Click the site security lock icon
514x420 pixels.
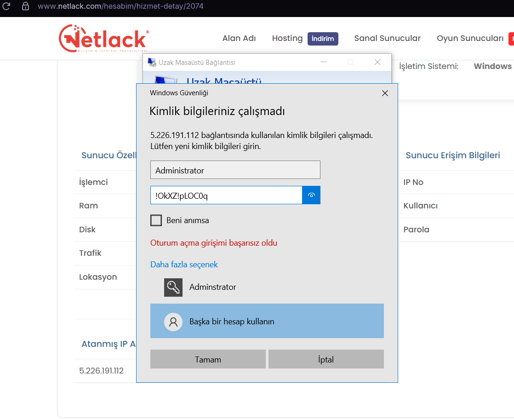(25, 6)
